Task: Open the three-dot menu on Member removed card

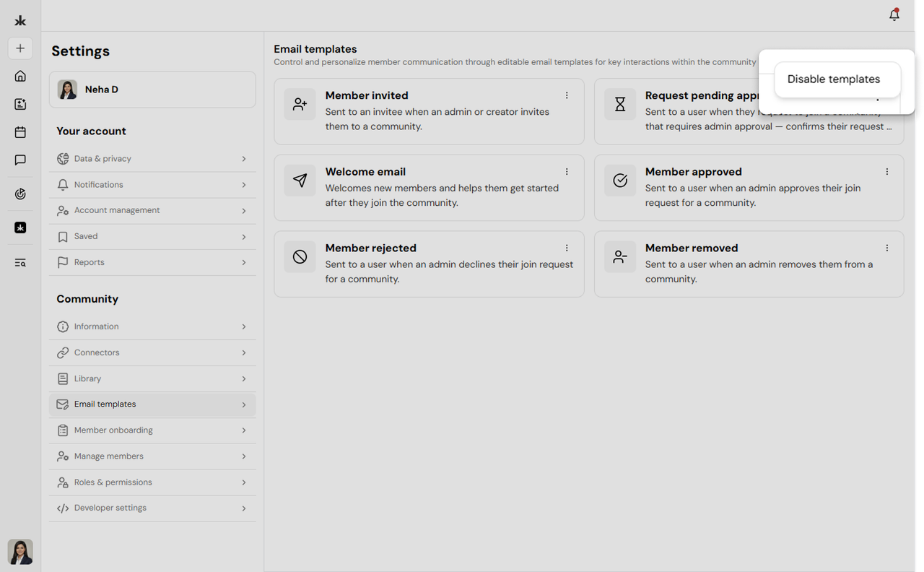Action: [x=887, y=248]
